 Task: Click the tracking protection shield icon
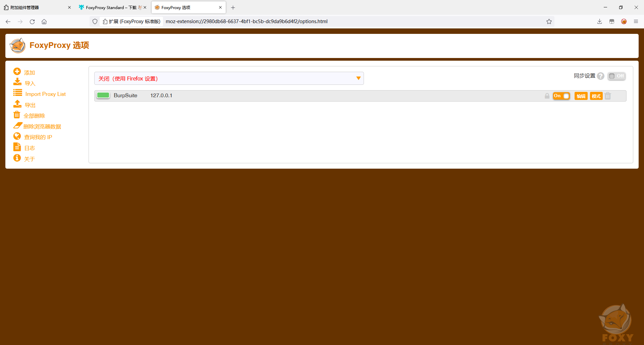[95, 21]
